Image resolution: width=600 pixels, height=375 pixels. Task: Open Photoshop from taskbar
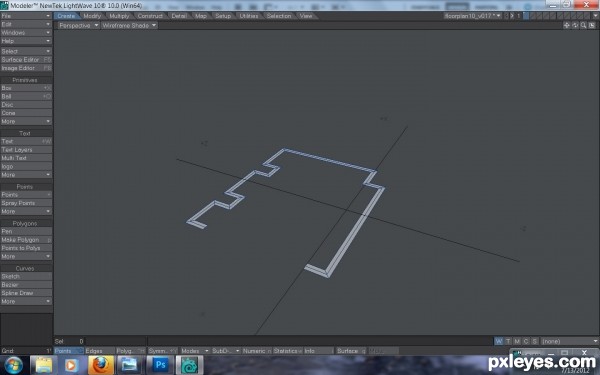tap(160, 365)
